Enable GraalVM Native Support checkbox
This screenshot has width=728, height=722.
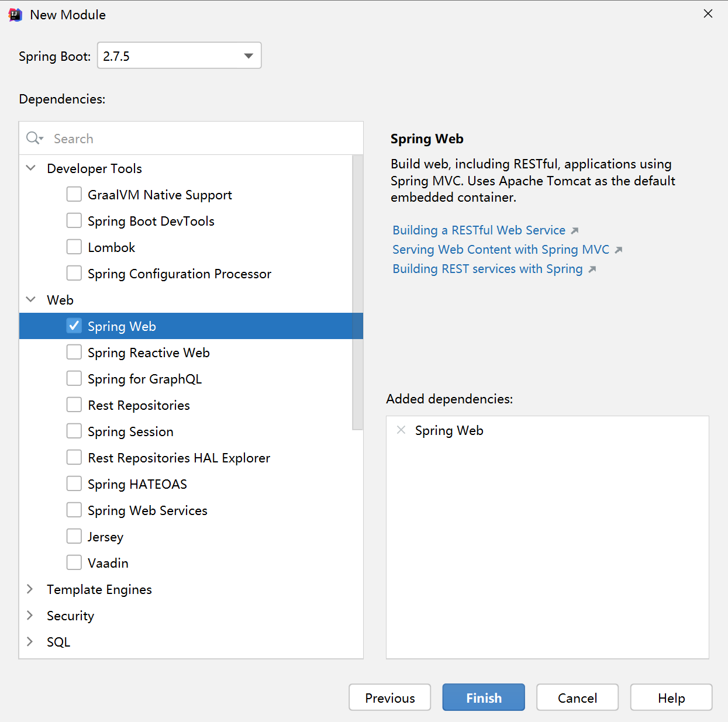(74, 194)
